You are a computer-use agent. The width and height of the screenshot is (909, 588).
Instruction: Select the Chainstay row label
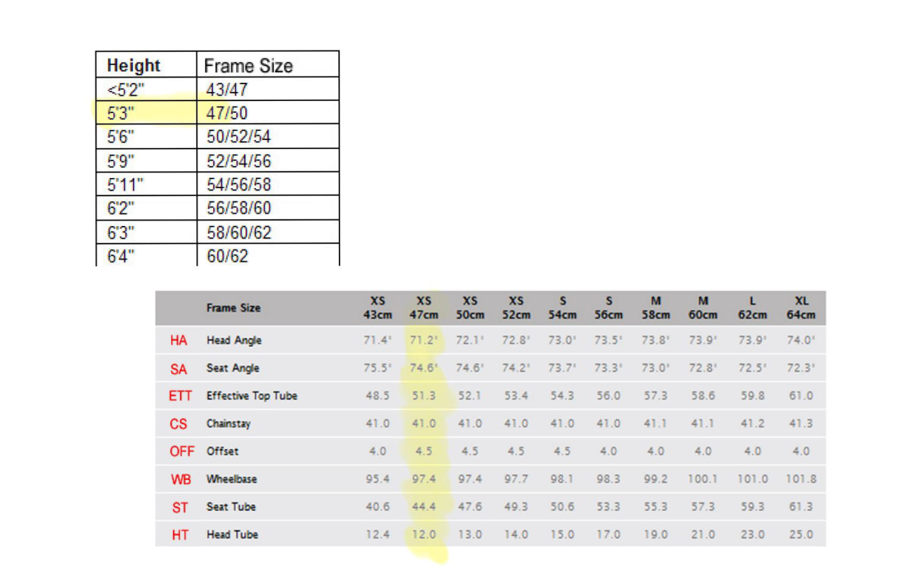[228, 424]
